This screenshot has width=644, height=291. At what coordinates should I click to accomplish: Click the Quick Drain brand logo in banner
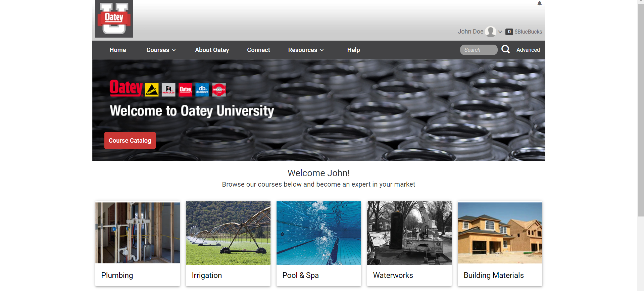[x=219, y=90]
